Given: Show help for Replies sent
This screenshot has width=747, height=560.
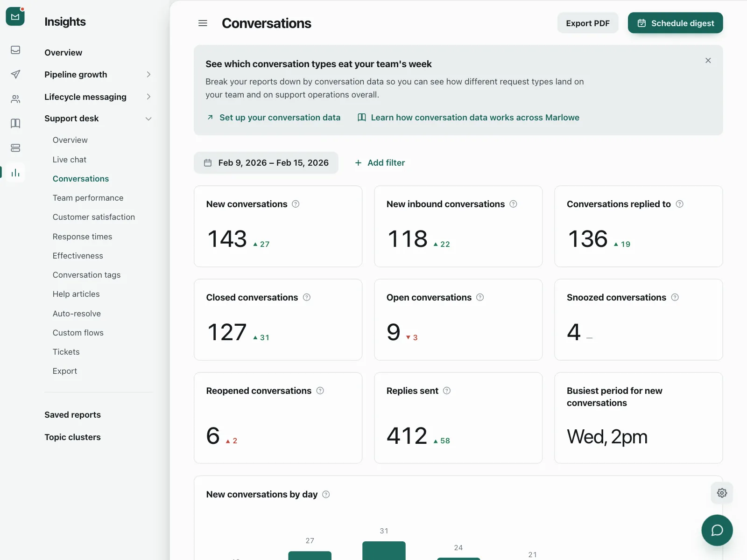Looking at the screenshot, I should click(447, 391).
